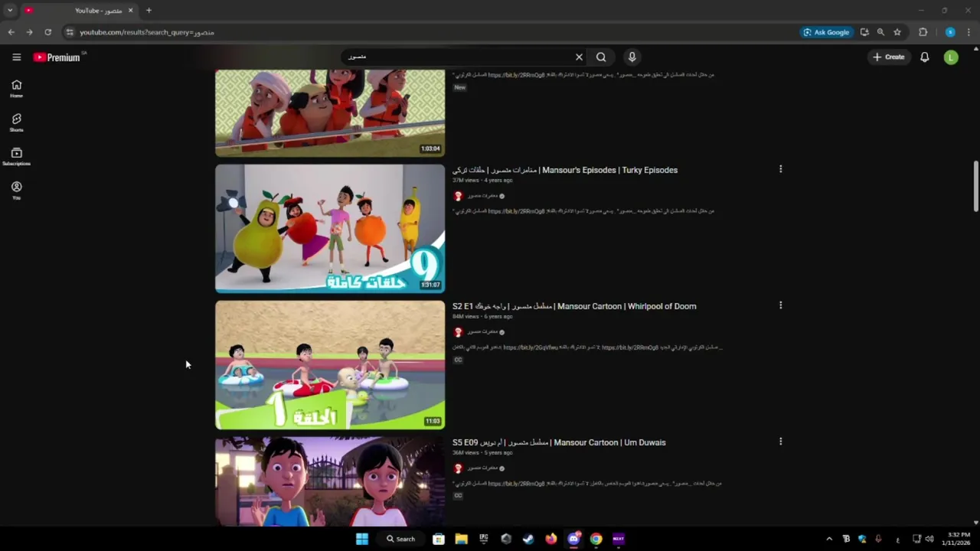This screenshot has width=980, height=551.
Task: Launch Steam from the taskbar
Action: 528,539
